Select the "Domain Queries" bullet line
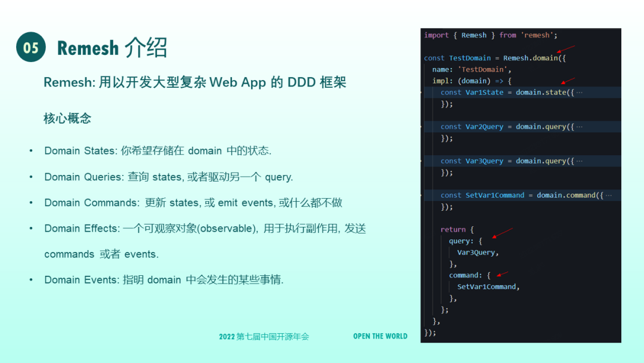Image resolution: width=644 pixels, height=363 pixels. pyautogui.click(x=168, y=177)
